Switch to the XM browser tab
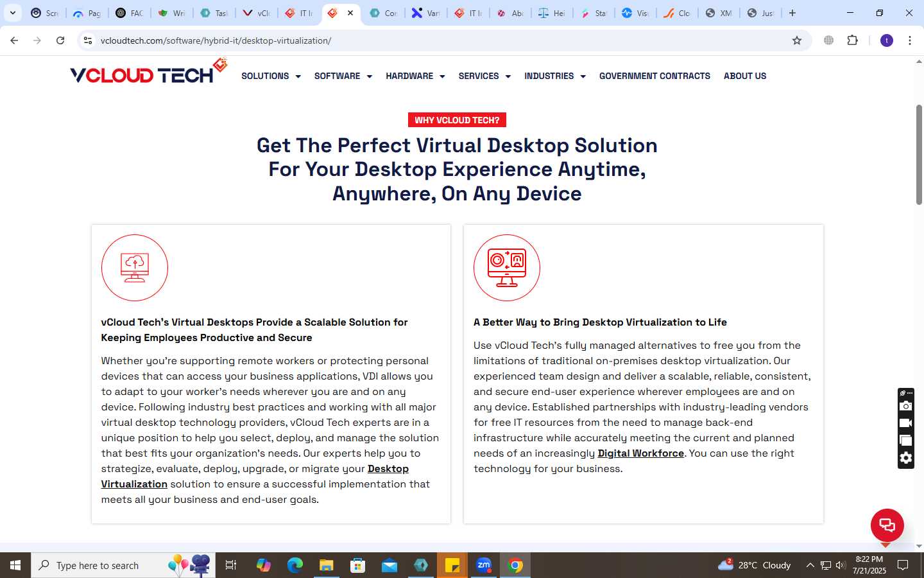The image size is (924, 578). pos(719,13)
